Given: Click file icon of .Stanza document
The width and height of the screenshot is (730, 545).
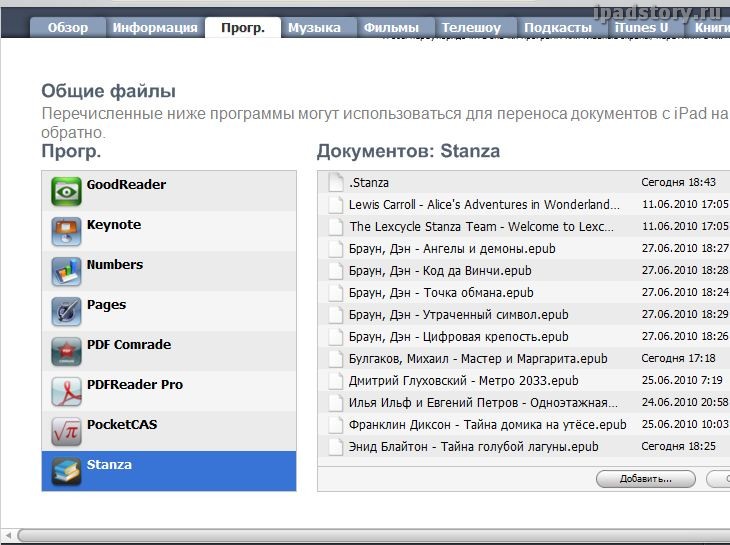Looking at the screenshot, I should (x=336, y=182).
